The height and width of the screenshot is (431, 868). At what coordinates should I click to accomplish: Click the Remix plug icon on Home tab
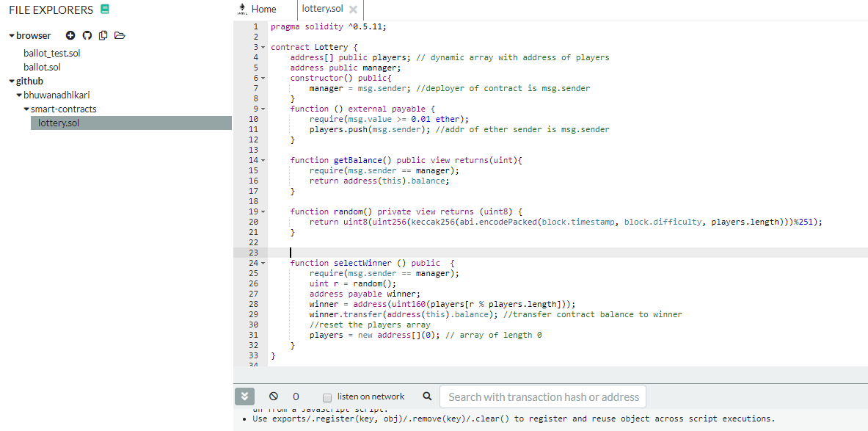pos(243,10)
